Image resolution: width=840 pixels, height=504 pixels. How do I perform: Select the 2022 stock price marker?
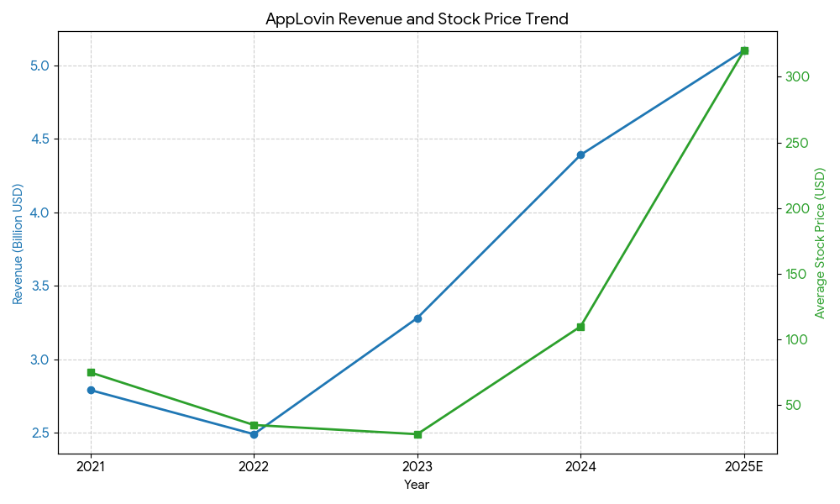pos(252,424)
